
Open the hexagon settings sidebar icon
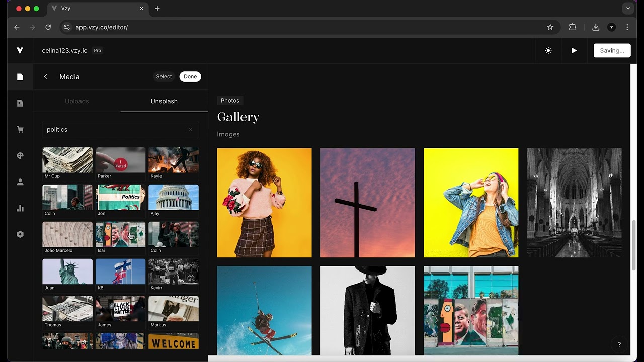(x=20, y=234)
